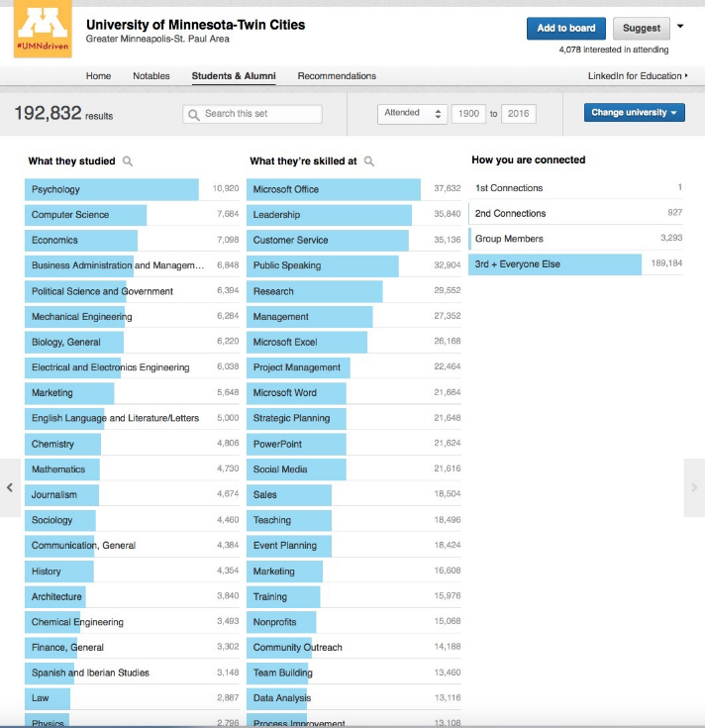705x728 pixels.
Task: Filter by Political Science and Government
Action: tap(132, 291)
